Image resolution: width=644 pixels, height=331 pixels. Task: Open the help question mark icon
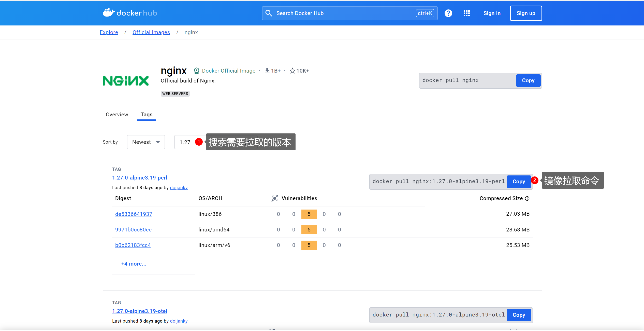448,13
